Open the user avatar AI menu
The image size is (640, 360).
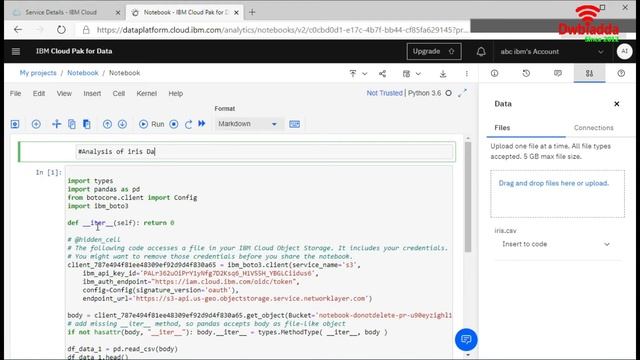coord(624,51)
